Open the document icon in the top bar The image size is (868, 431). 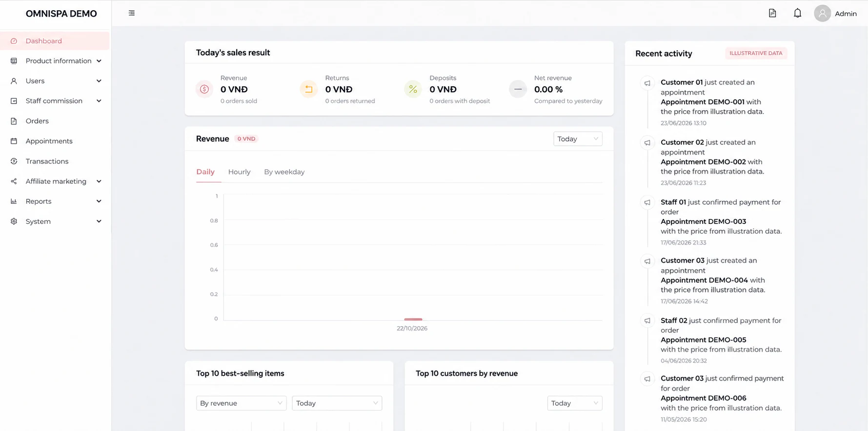tap(772, 13)
